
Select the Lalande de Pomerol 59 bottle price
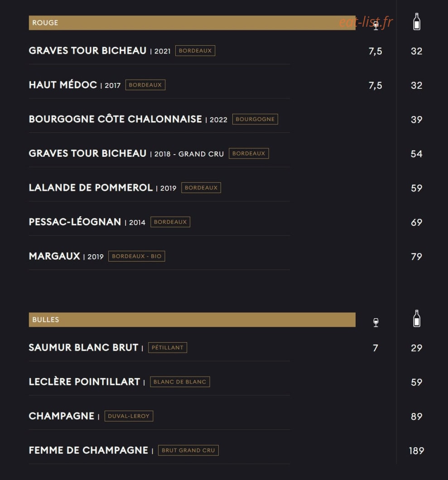coord(416,188)
